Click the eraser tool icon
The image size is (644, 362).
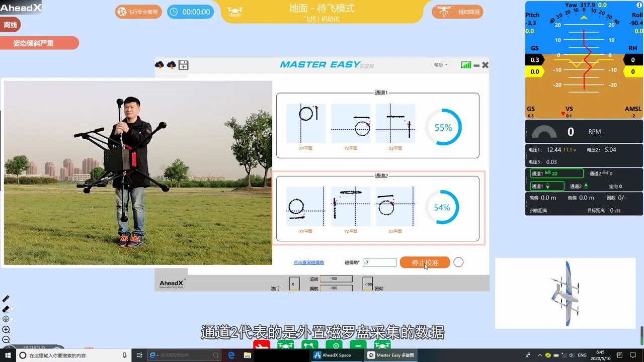pos(6,309)
